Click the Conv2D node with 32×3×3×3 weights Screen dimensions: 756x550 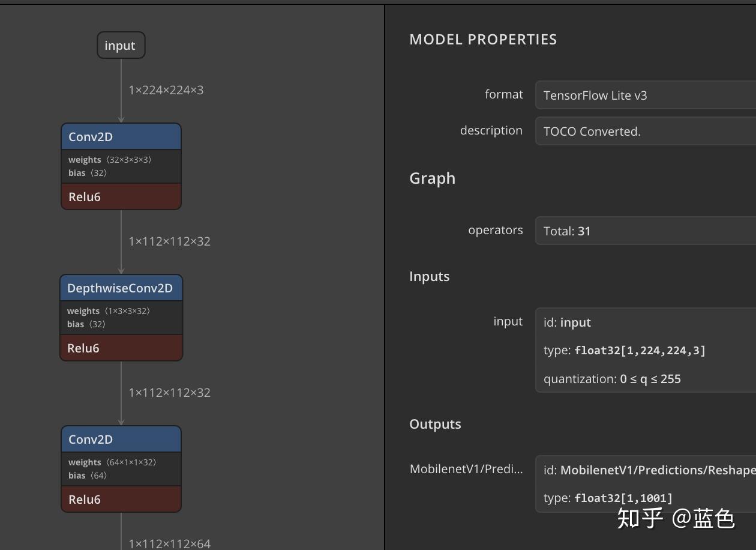(x=121, y=137)
